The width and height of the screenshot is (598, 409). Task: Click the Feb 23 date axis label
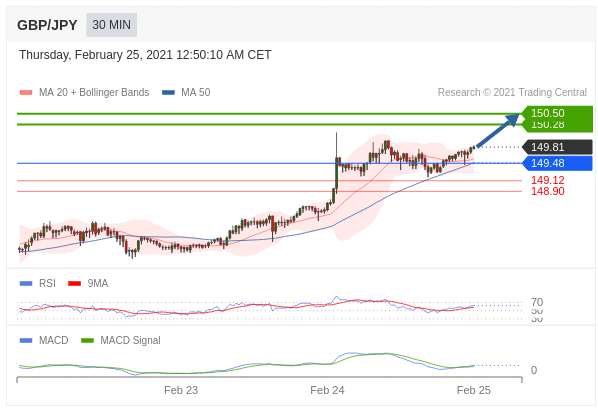pos(181,390)
